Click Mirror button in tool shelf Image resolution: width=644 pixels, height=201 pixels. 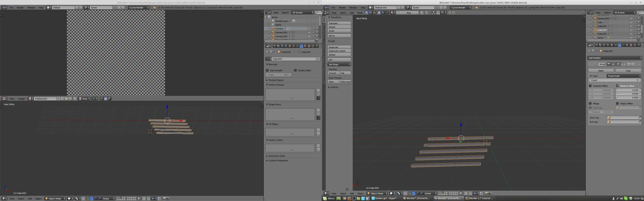339,36
